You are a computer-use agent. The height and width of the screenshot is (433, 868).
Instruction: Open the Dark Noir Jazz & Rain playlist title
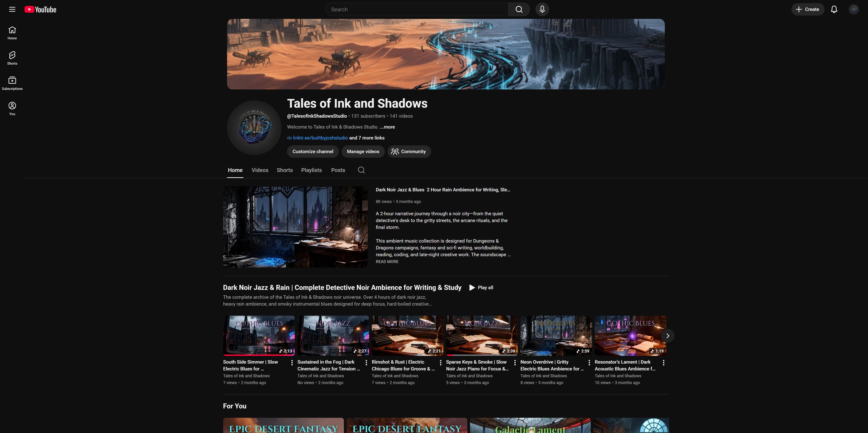click(x=342, y=288)
